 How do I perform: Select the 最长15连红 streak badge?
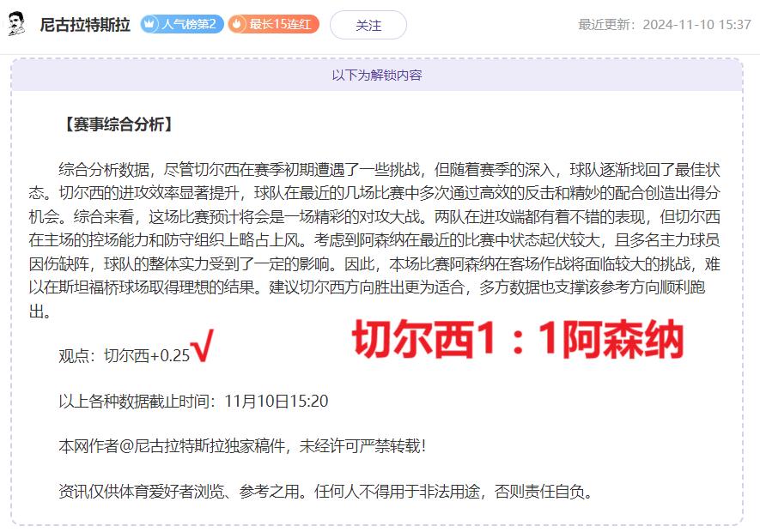pyautogui.click(x=274, y=24)
